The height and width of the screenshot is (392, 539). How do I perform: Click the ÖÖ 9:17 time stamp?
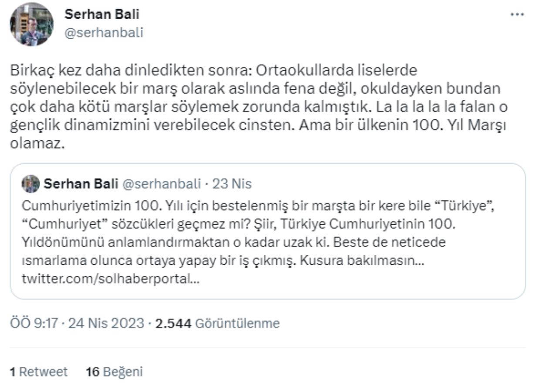point(34,323)
